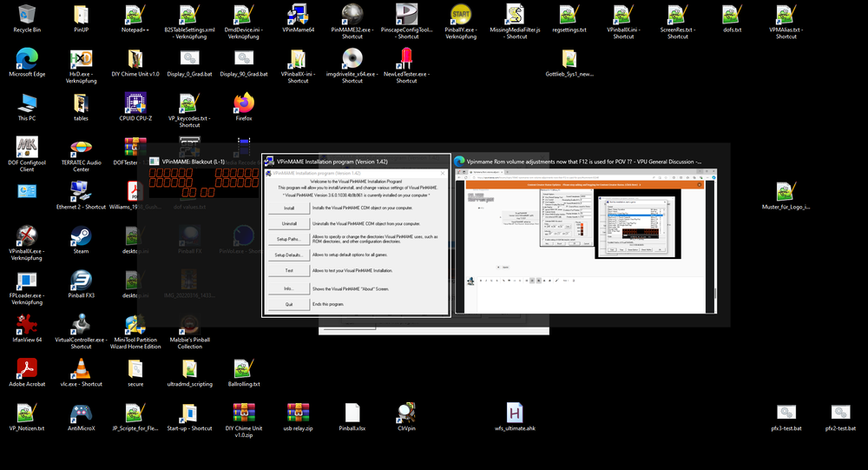Launch the FPLoader.exe Verknüpfung icon
Image resolution: width=868 pixels, height=470 pixels.
27,281
